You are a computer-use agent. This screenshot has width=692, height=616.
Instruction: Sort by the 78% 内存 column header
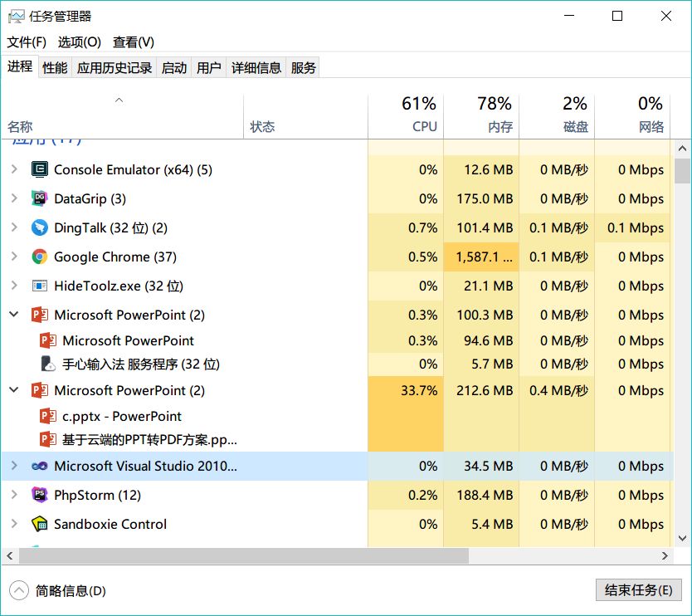coord(481,116)
